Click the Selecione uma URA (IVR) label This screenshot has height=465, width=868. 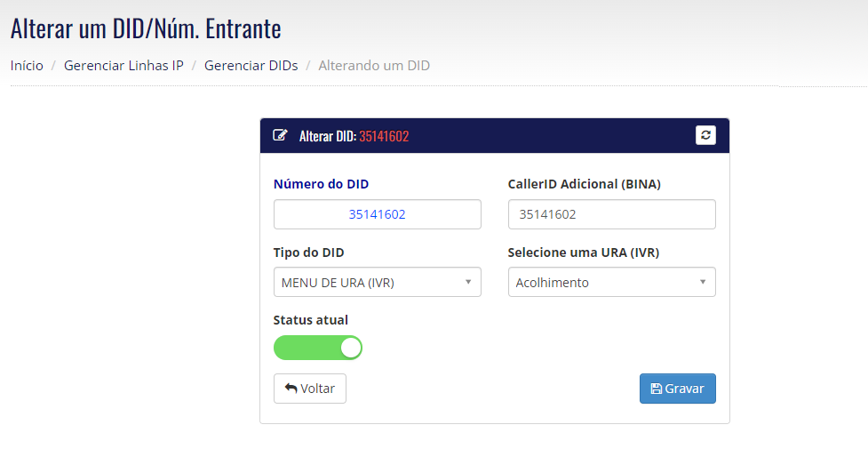point(584,253)
